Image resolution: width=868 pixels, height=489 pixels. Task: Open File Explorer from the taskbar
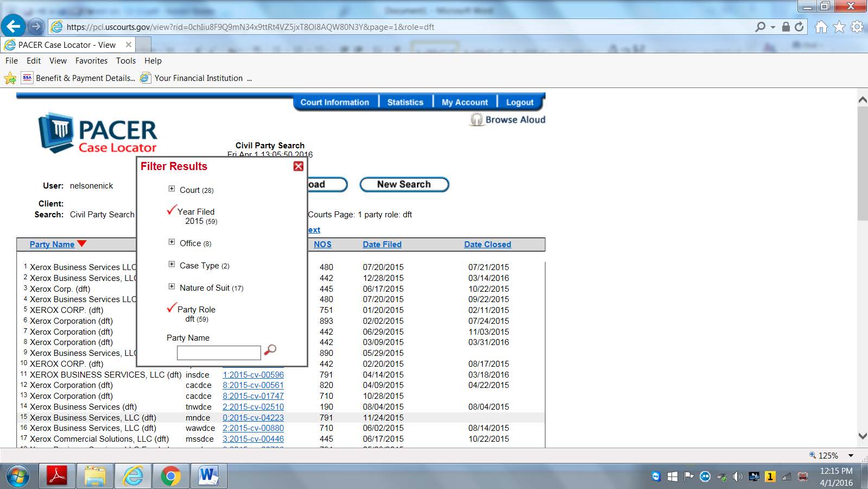95,477
